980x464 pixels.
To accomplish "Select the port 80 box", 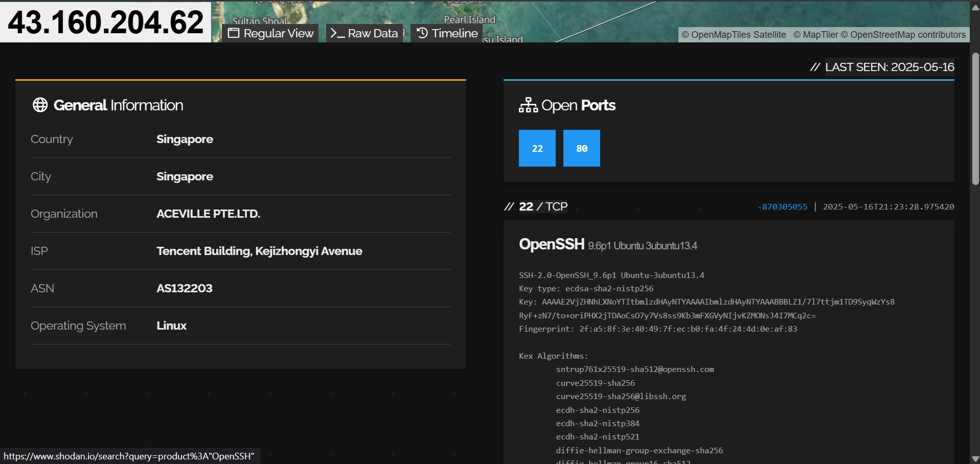I will (581, 148).
